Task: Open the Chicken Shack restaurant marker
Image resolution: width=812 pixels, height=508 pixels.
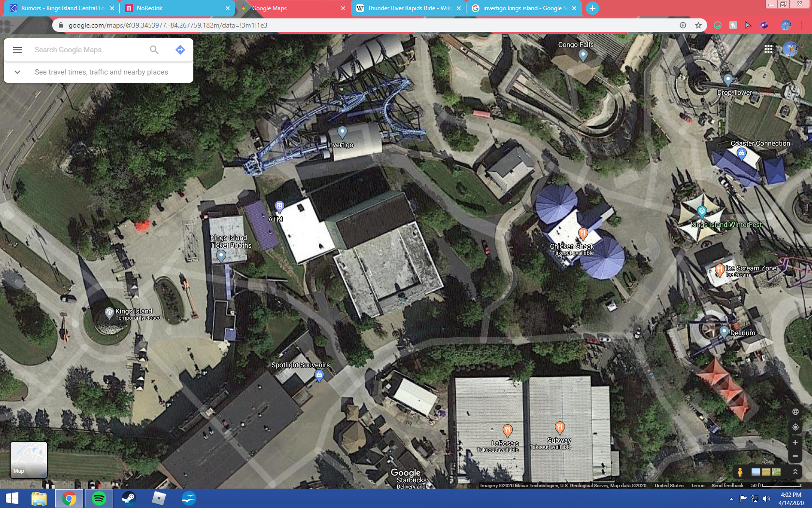Action: (583, 234)
